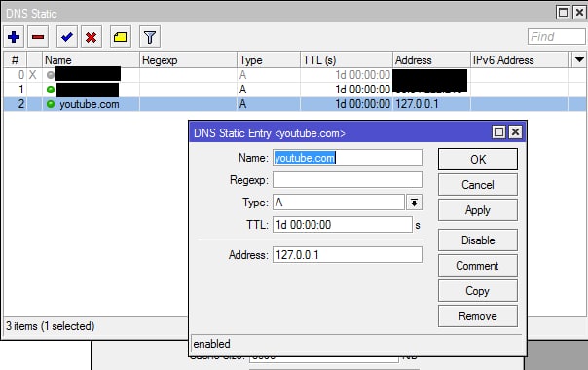Sort by Type column header

(x=269, y=60)
